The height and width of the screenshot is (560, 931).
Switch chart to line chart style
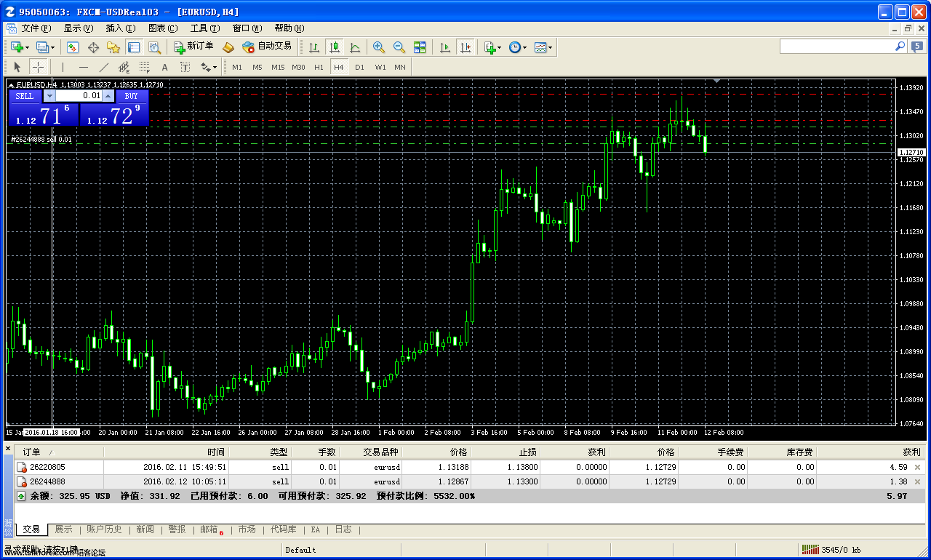(355, 47)
